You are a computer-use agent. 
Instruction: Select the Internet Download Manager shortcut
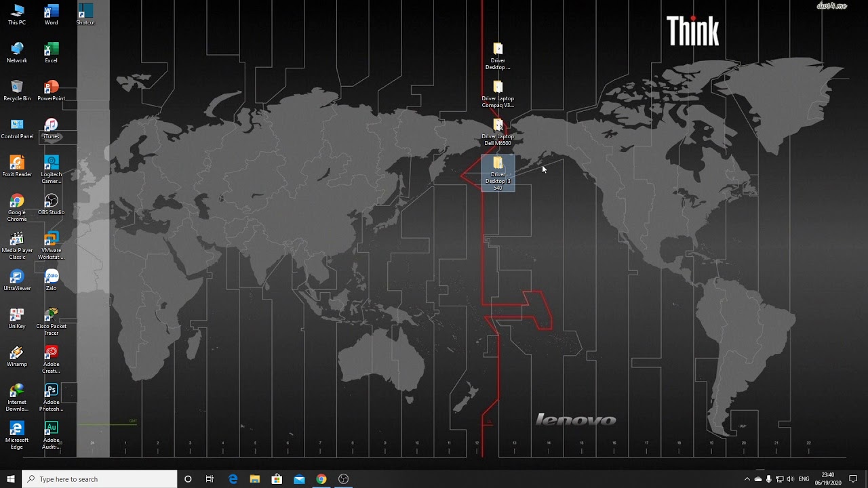[17, 397]
